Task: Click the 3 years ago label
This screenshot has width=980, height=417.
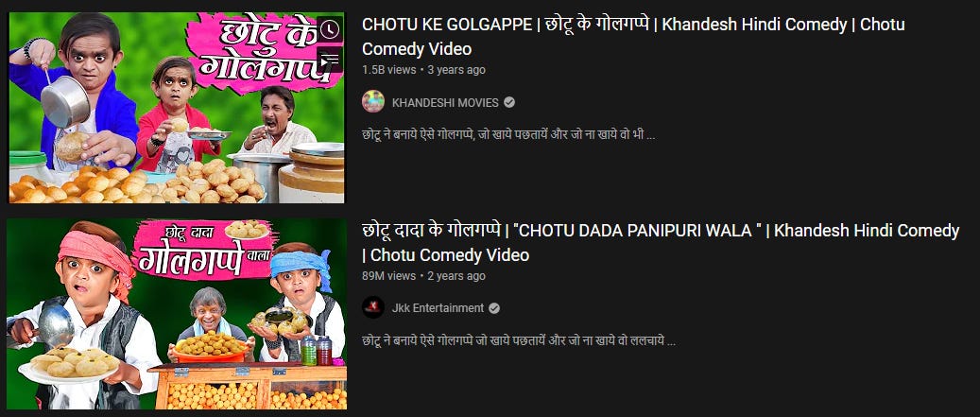Action: coord(456,70)
